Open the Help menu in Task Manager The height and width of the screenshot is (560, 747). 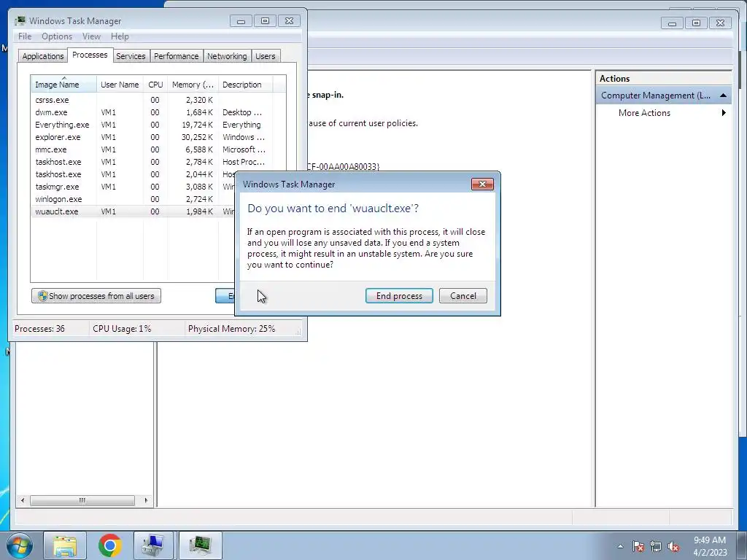(120, 36)
